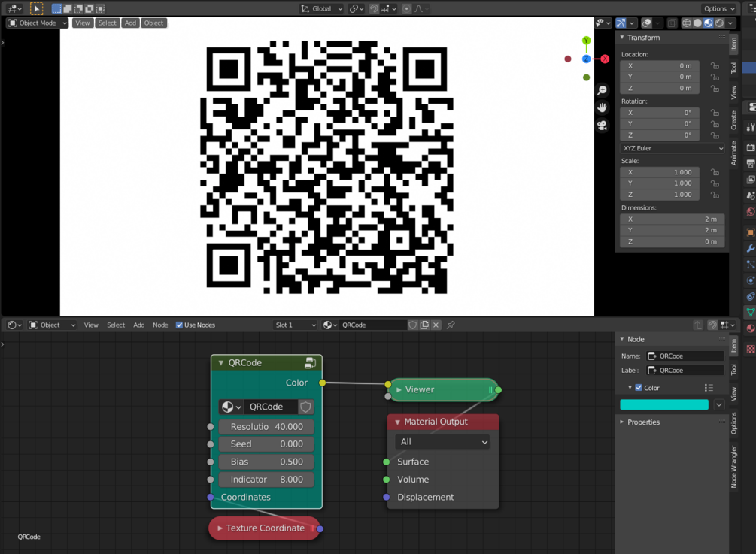The image size is (756, 554).
Task: Open Global transform orientation dropdown
Action: point(320,9)
